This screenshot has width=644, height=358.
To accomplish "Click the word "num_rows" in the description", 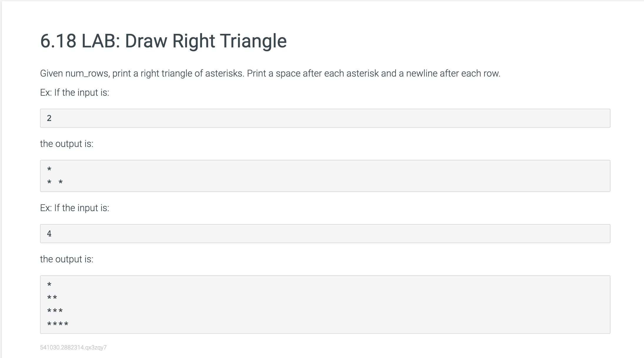I will point(87,73).
